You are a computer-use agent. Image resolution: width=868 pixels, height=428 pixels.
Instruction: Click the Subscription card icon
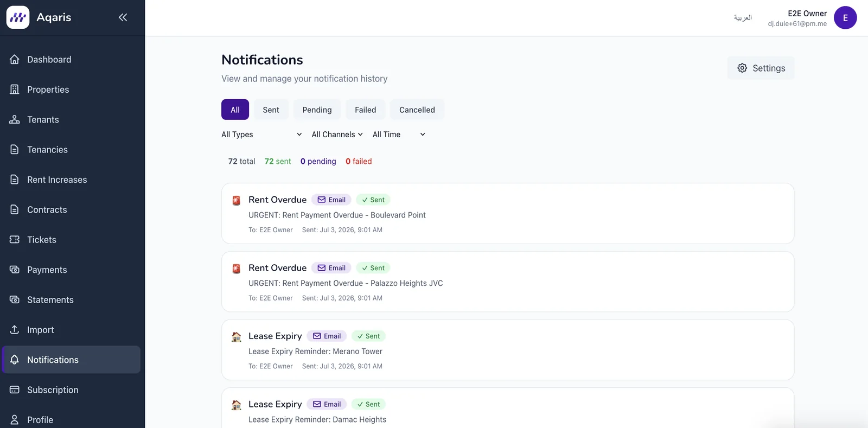pyautogui.click(x=15, y=389)
